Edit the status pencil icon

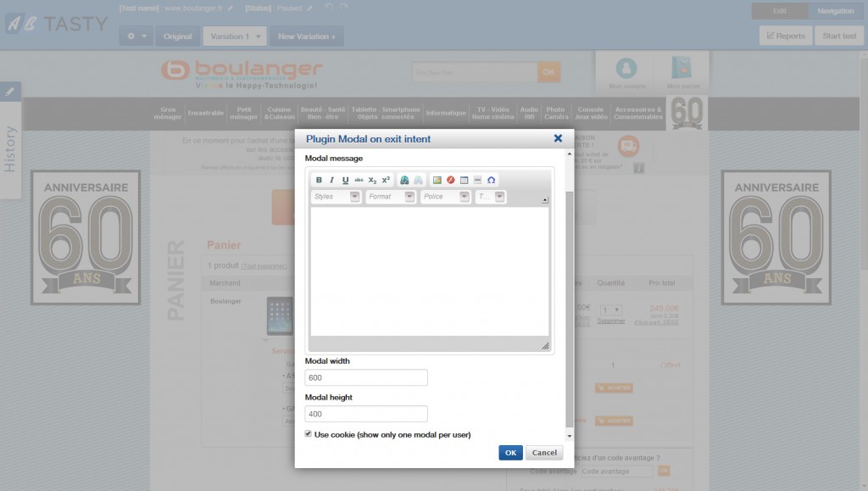click(x=309, y=8)
